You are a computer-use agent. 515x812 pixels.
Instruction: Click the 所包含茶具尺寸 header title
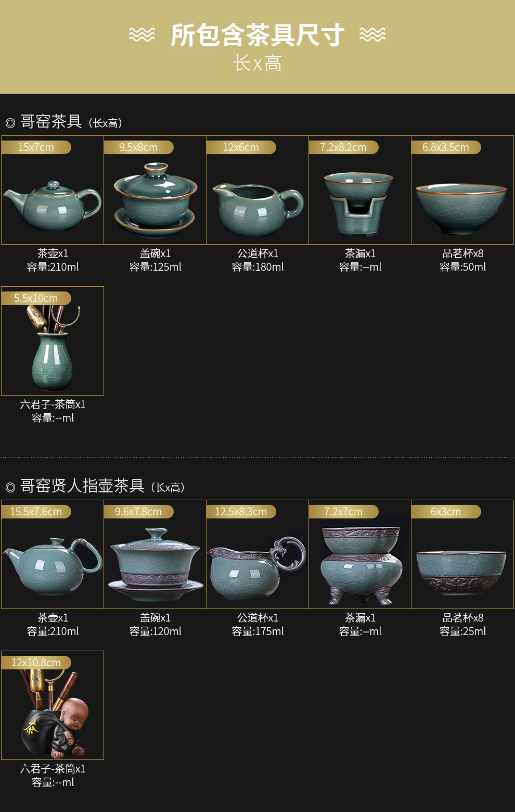(x=257, y=35)
